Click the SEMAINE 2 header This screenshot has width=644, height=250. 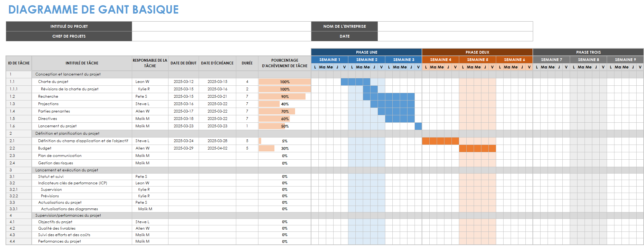point(367,59)
